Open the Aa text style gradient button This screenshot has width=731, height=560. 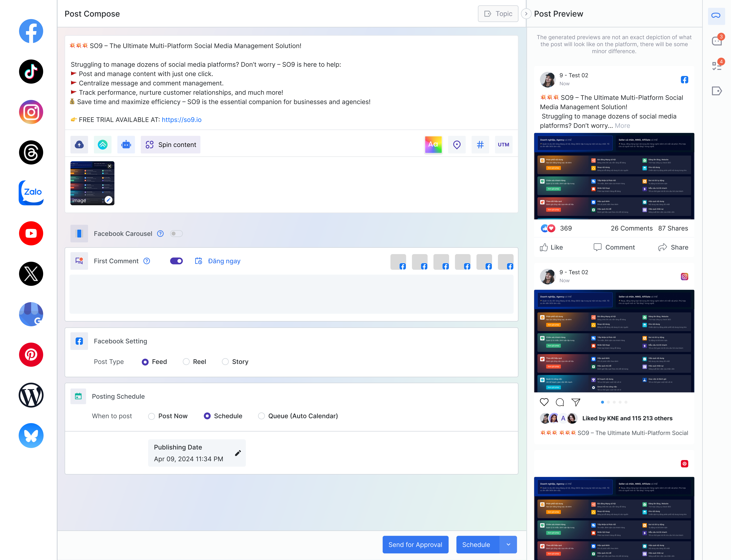[433, 145]
